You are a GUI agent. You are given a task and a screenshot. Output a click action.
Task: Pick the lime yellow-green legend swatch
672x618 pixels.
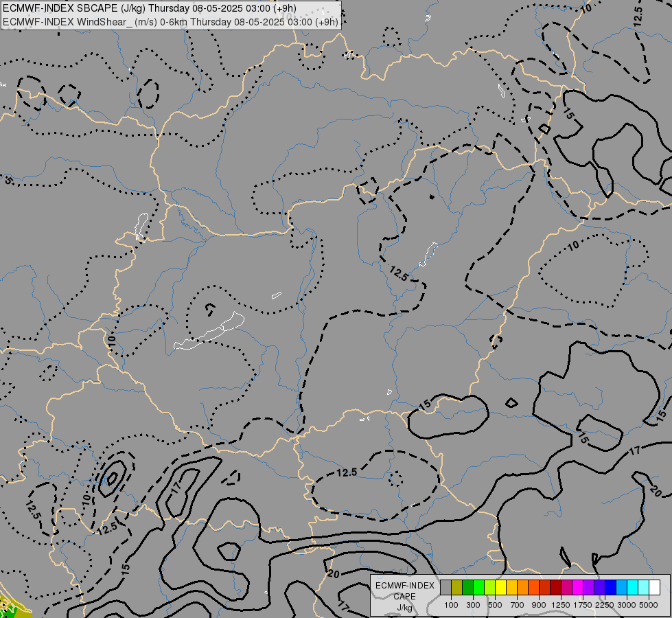click(490, 588)
